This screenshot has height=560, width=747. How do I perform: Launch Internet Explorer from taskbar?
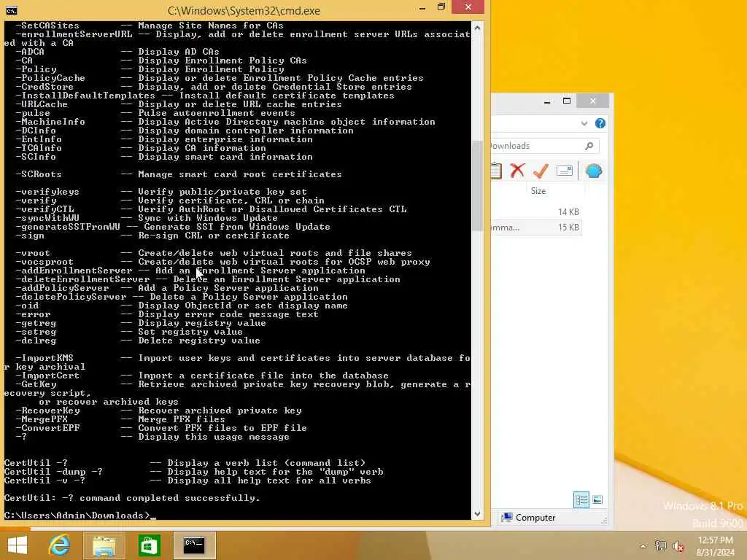(60, 545)
